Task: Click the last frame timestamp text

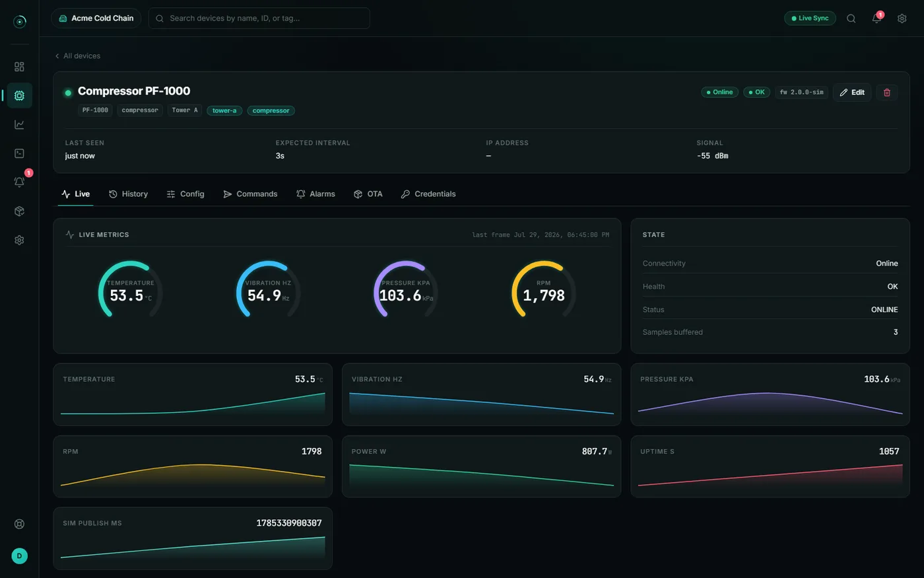Action: [541, 235]
